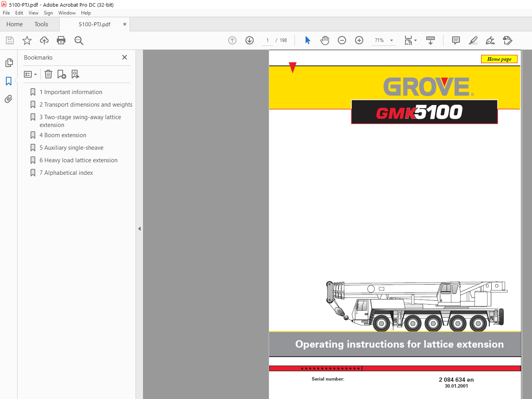Image resolution: width=532 pixels, height=399 pixels.
Task: Go to next page arrow
Action: (x=250, y=40)
